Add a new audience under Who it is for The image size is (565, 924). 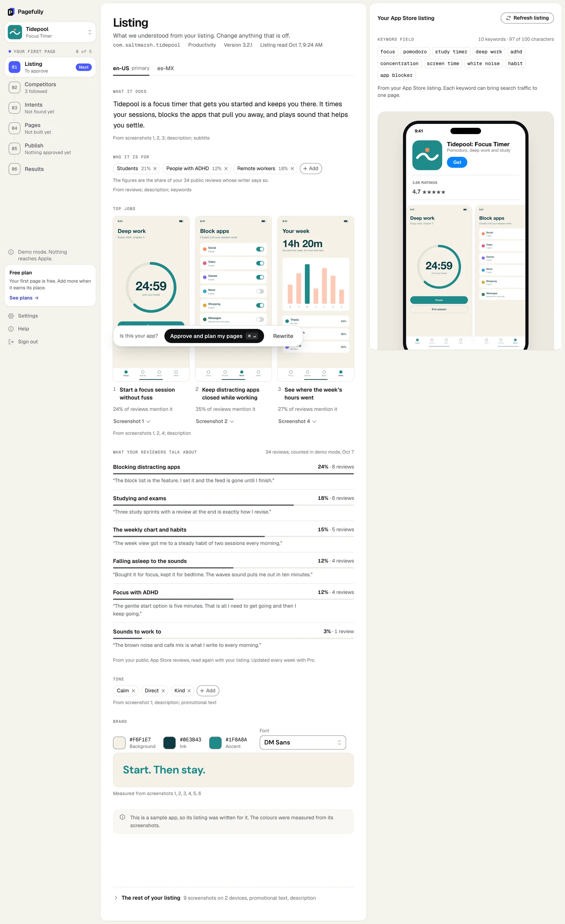tap(311, 169)
